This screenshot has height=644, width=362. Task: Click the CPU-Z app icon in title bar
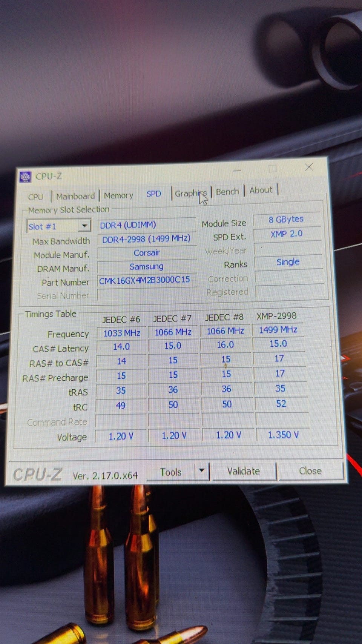pos(25,177)
